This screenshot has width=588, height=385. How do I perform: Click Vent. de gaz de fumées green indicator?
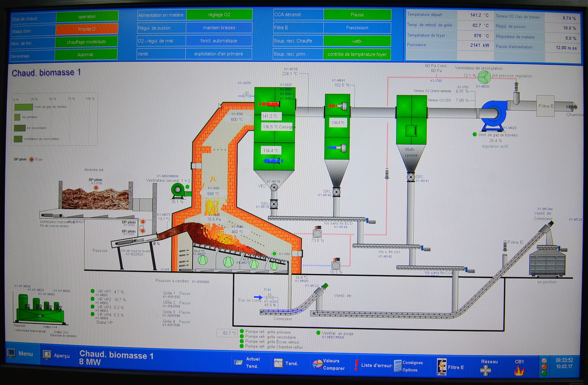[x=475, y=134]
